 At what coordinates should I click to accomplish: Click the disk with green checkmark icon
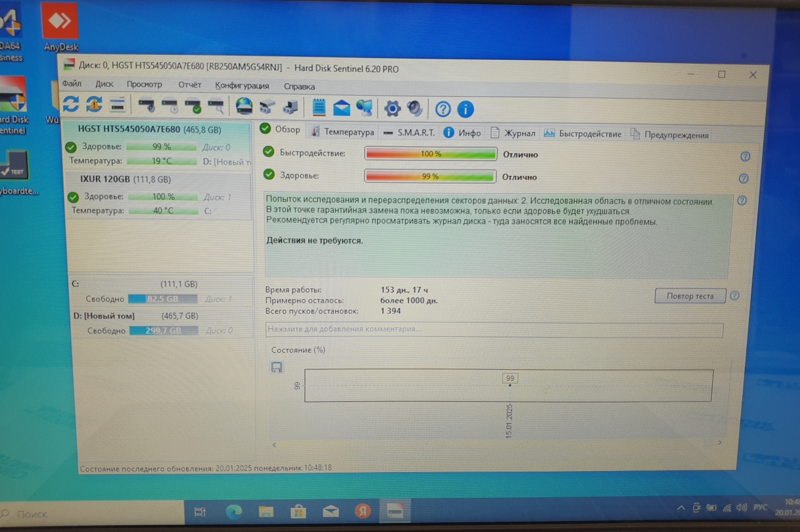[x=193, y=106]
